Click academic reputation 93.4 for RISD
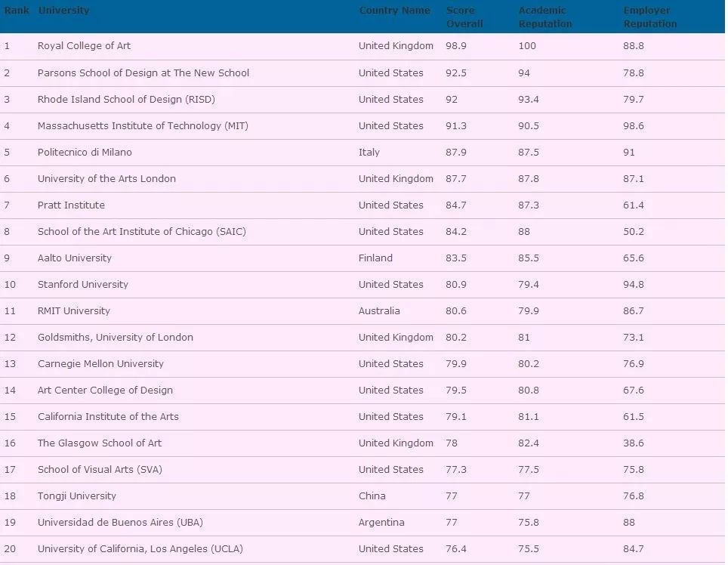The image size is (728, 565). point(529,100)
